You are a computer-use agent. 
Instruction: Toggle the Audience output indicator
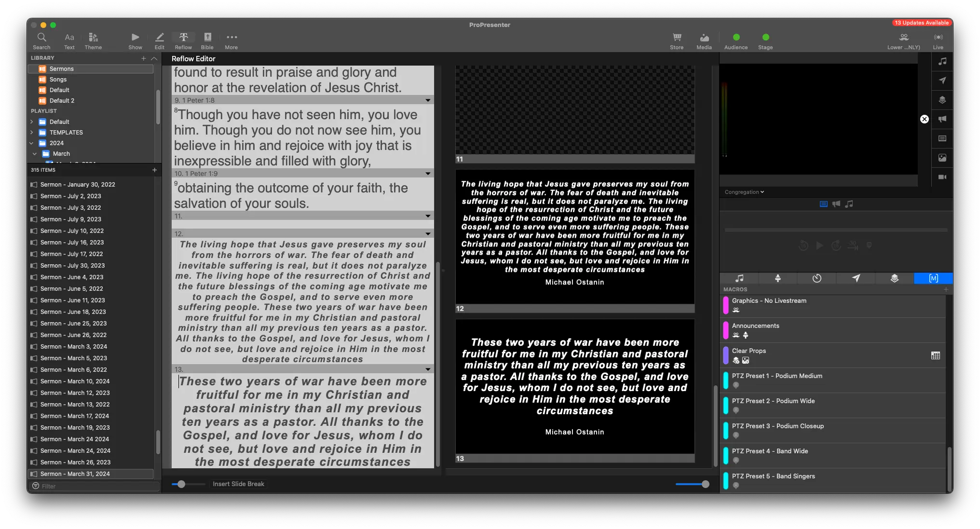(x=736, y=37)
